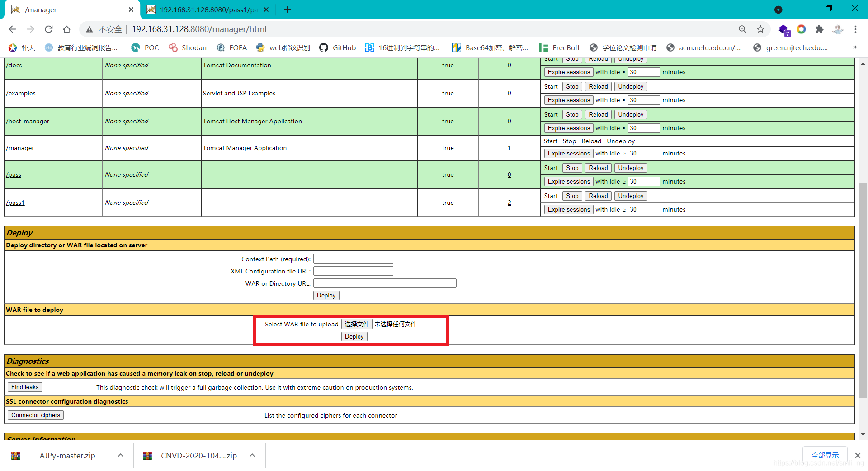868x471 pixels.
Task: Reload the current page
Action: 49,29
